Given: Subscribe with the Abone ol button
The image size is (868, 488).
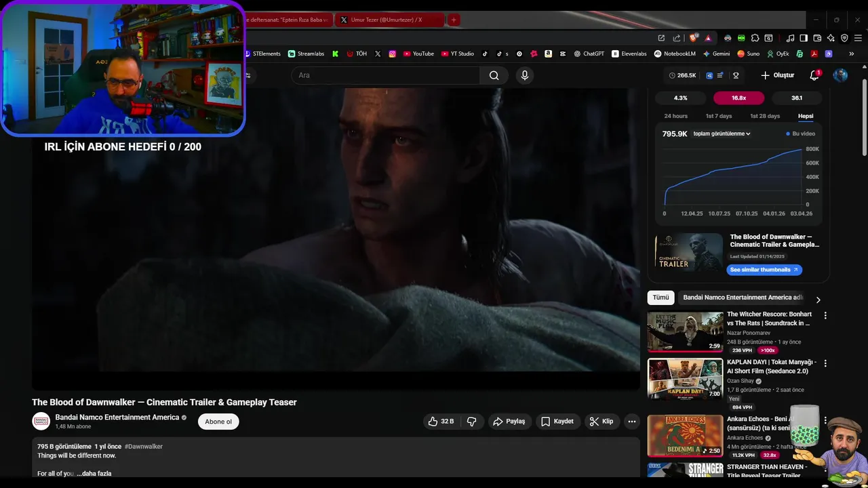Looking at the screenshot, I should point(218,422).
